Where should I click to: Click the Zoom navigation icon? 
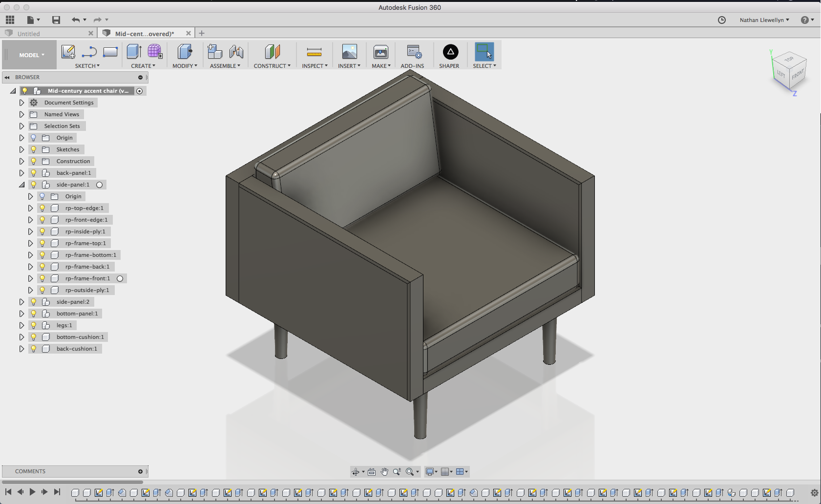point(397,472)
